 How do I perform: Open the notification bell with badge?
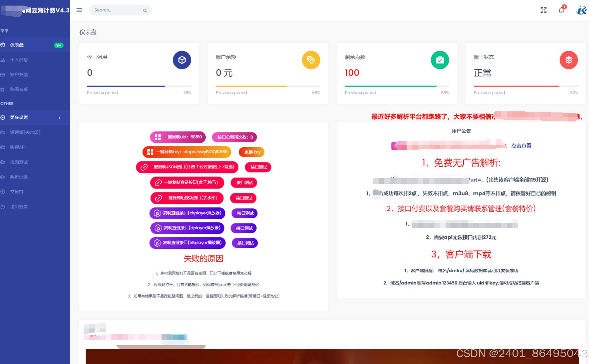pyautogui.click(x=561, y=10)
